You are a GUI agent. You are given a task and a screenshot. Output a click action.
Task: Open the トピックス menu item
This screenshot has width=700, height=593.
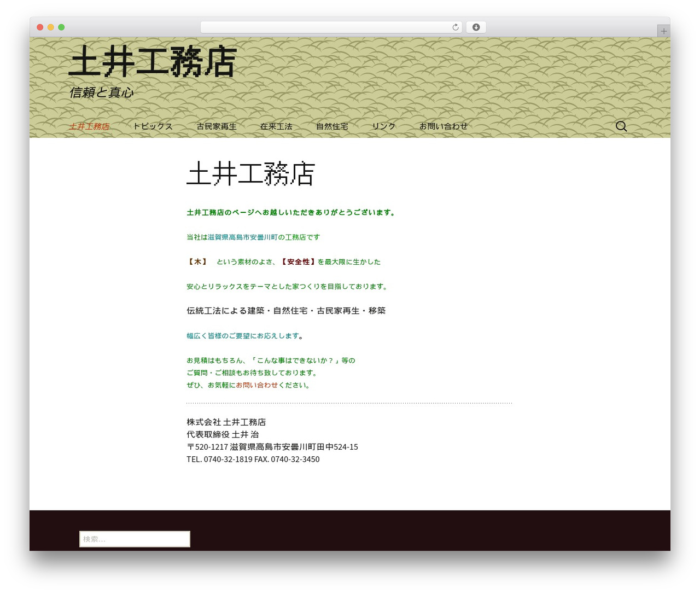point(153,126)
